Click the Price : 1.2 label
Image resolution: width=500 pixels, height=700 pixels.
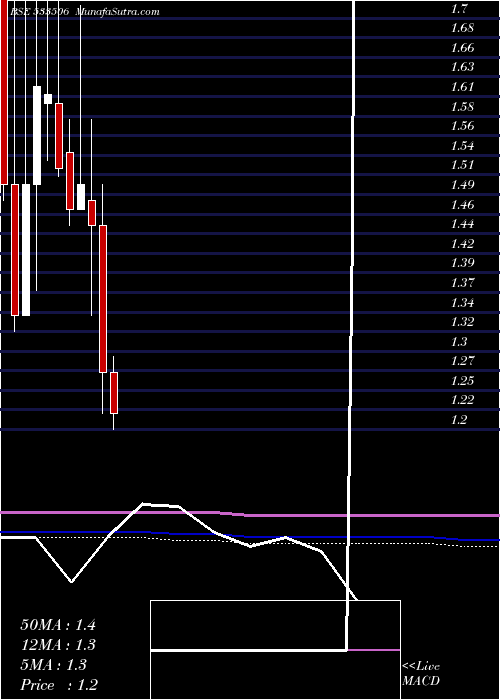pos(59,685)
